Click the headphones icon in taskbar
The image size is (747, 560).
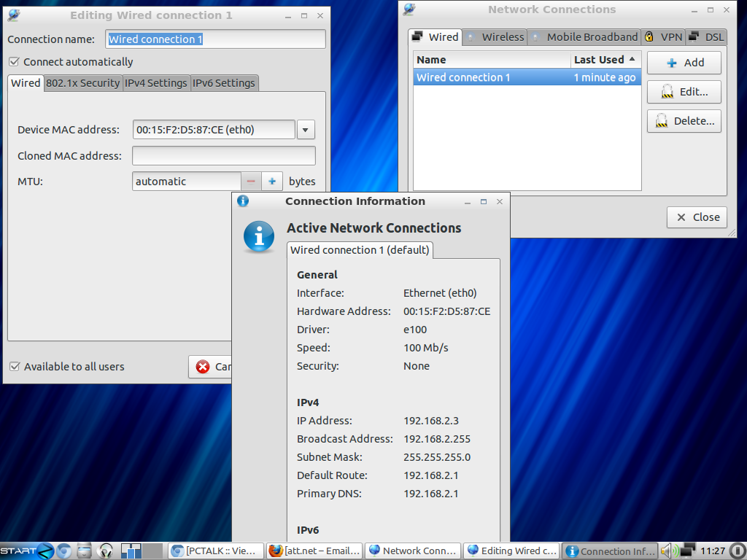(106, 551)
